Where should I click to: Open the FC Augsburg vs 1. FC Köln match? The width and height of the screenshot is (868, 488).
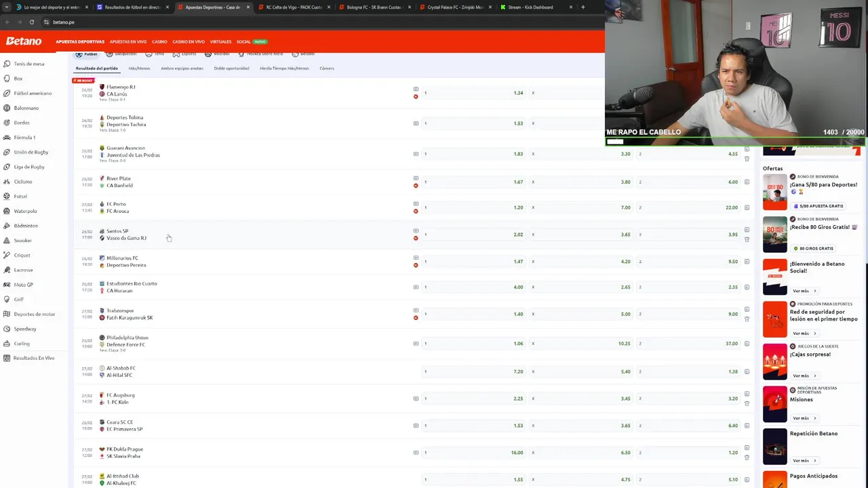tap(117, 399)
